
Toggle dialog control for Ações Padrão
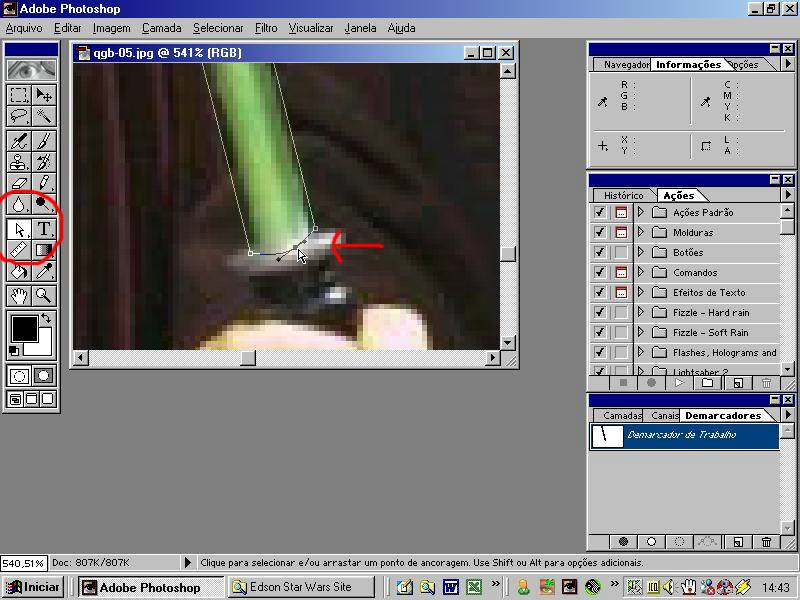coord(621,212)
